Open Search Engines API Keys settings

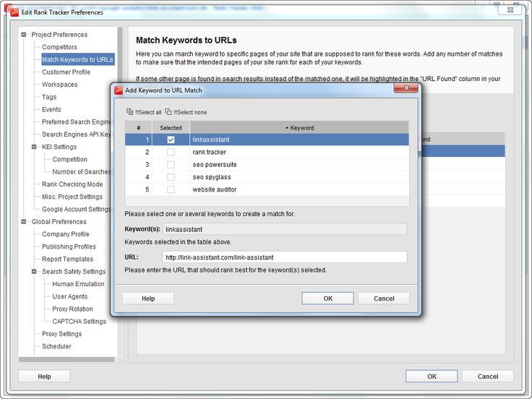(77, 134)
